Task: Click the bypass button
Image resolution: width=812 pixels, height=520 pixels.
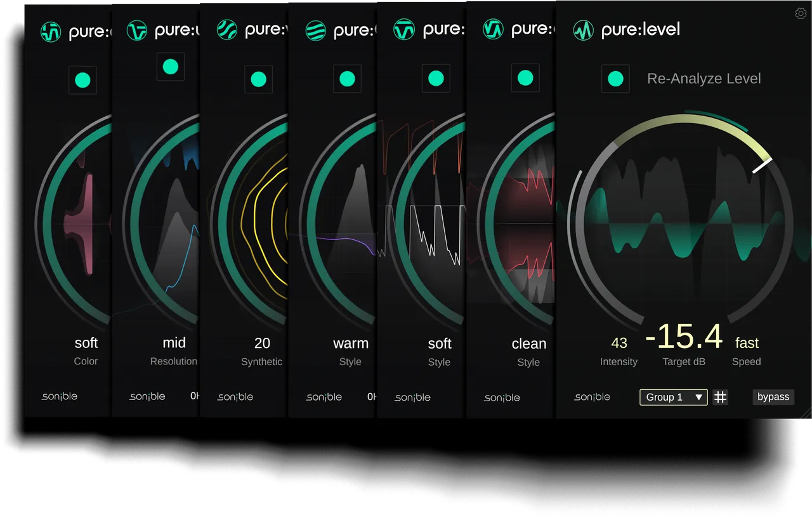Action: coord(773,397)
